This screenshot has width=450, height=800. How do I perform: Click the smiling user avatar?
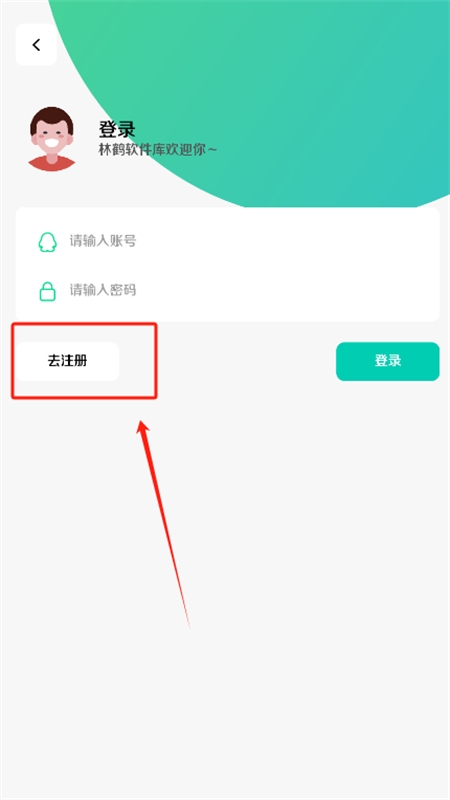(51, 138)
